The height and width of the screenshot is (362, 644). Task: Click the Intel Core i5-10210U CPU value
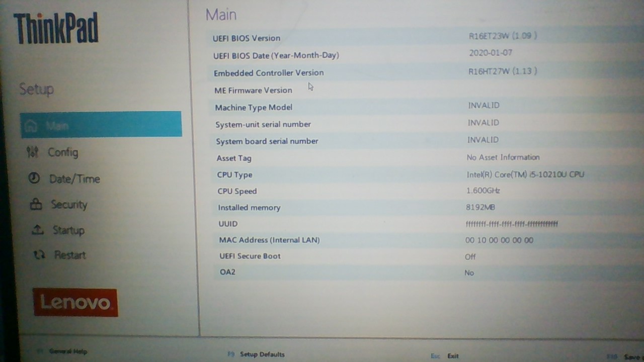525,174
